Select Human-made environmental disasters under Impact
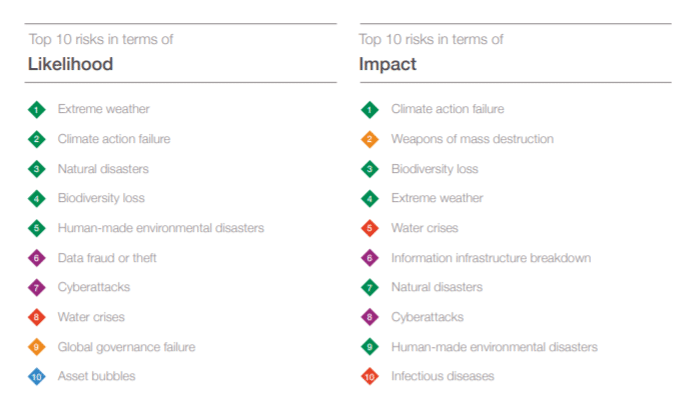673x412 pixels. click(494, 347)
